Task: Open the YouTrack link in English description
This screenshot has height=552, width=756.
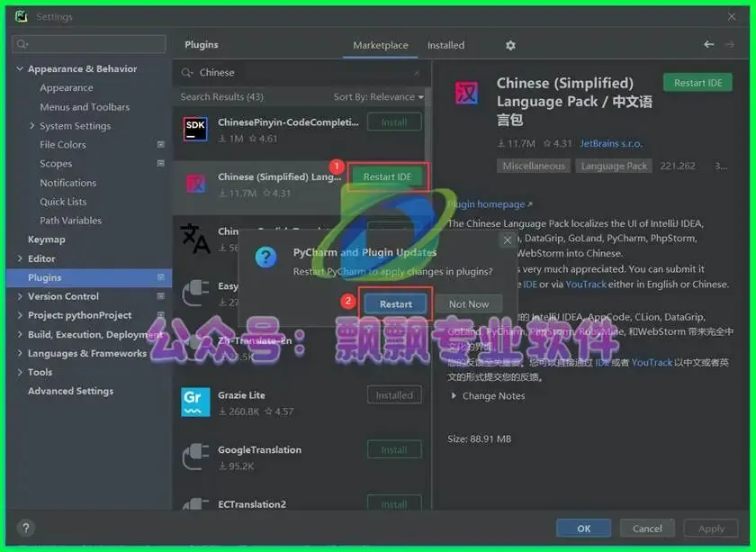Action: [x=585, y=285]
